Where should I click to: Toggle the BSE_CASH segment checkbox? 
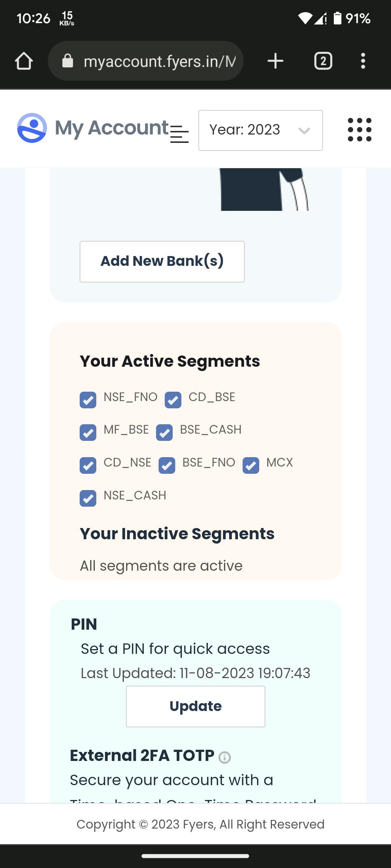(x=164, y=433)
